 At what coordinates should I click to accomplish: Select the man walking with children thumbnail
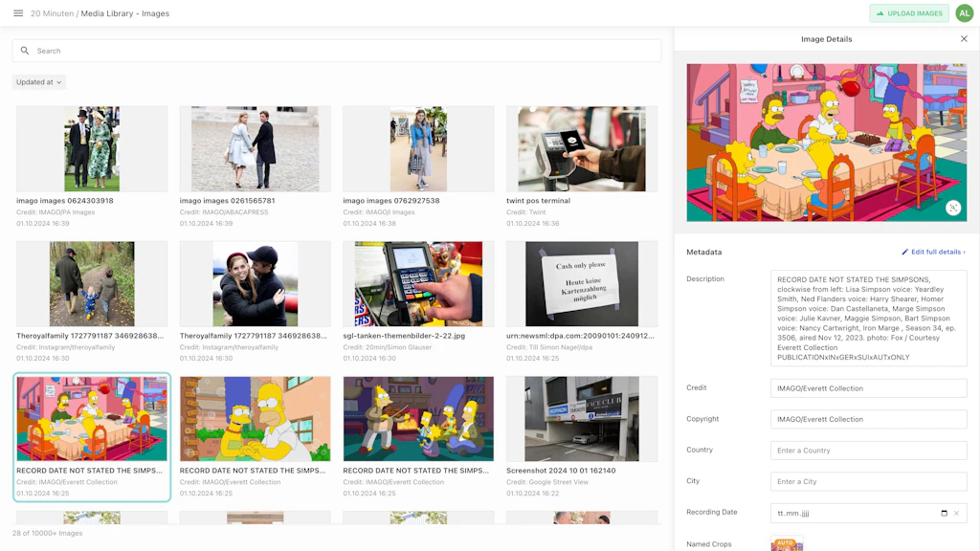[x=92, y=283]
